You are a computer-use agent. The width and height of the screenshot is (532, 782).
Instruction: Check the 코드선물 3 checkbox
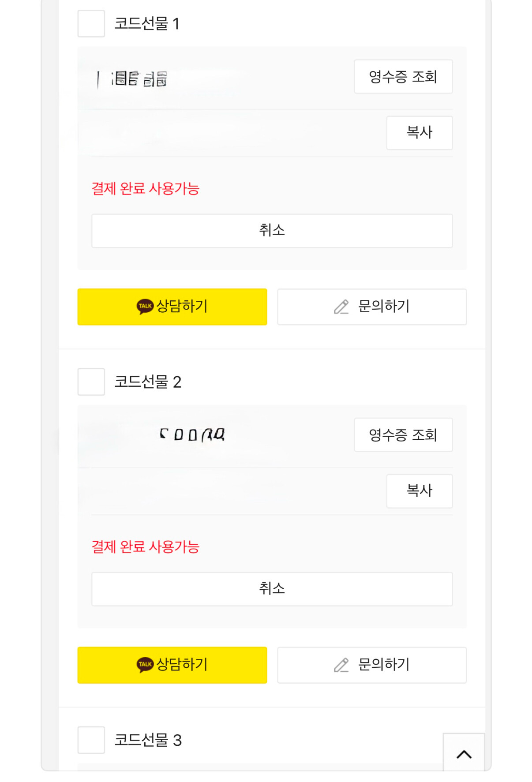tap(91, 740)
